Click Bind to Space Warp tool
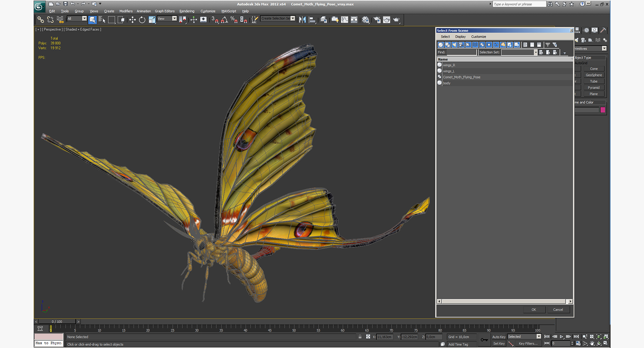This screenshot has width=644, height=348. click(x=60, y=20)
